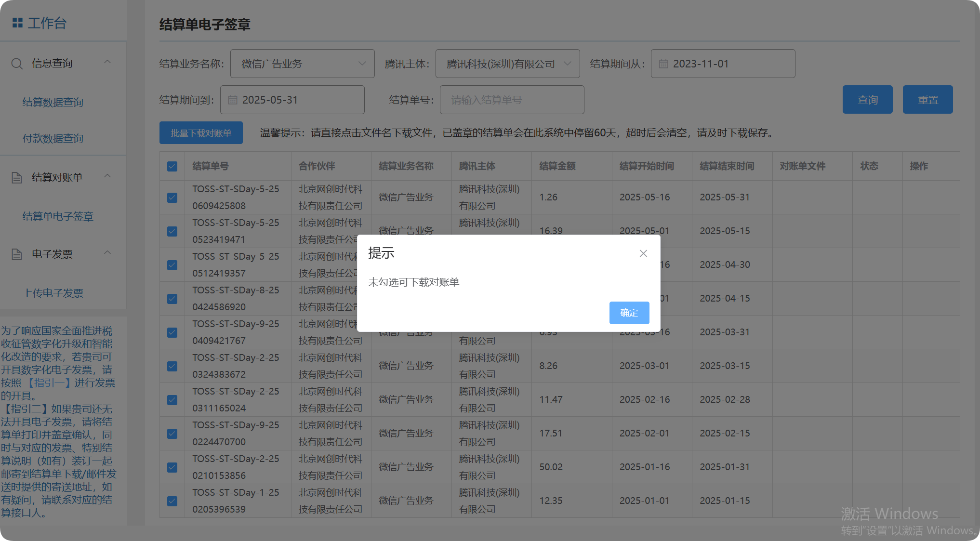Click the magnifier icon beside 信息查询
The width and height of the screenshot is (980, 541).
click(x=17, y=64)
